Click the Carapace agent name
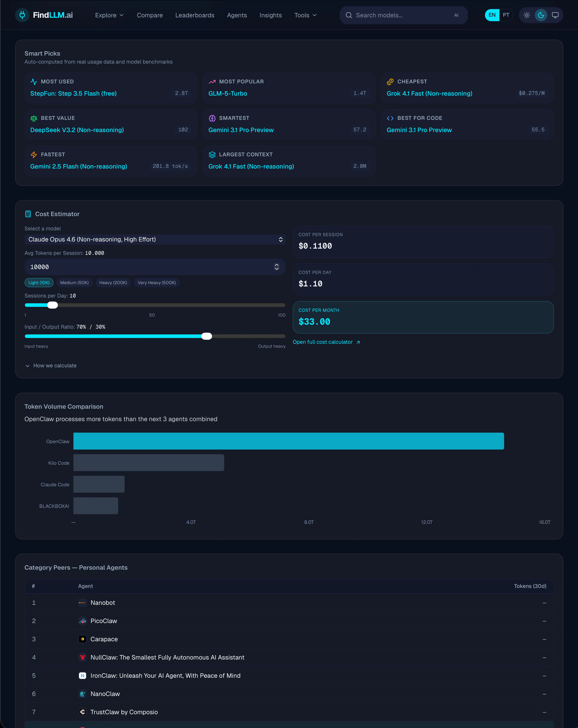 [x=104, y=639]
